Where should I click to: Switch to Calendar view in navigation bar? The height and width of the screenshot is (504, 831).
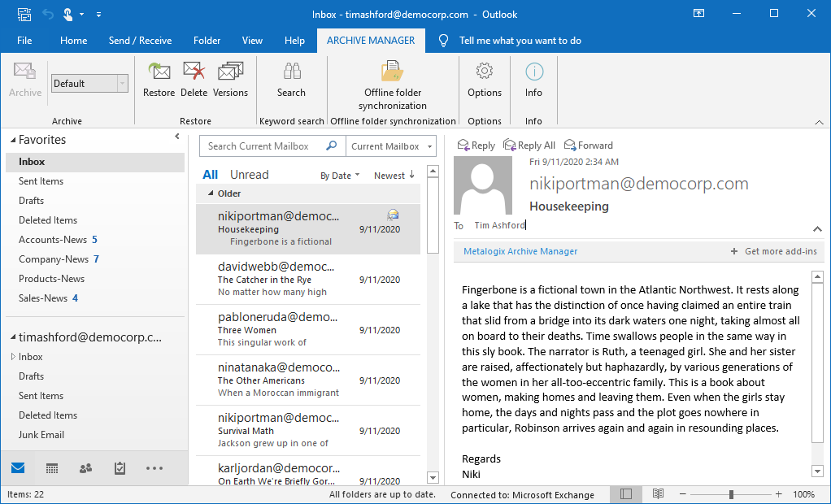tap(52, 468)
